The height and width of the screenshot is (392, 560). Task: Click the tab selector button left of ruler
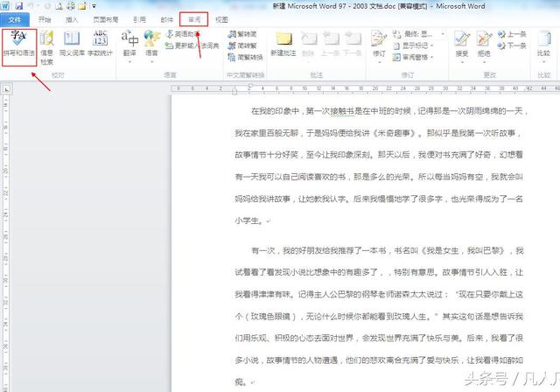[6, 89]
